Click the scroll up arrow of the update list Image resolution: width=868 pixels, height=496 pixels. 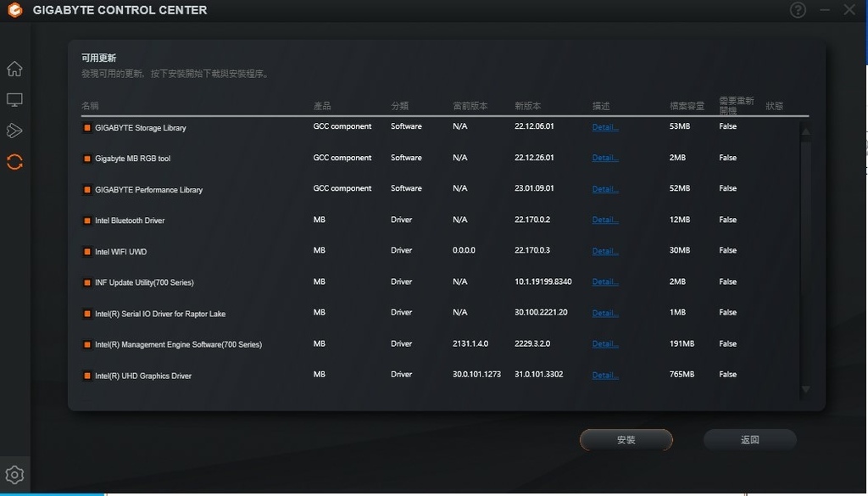coord(805,131)
